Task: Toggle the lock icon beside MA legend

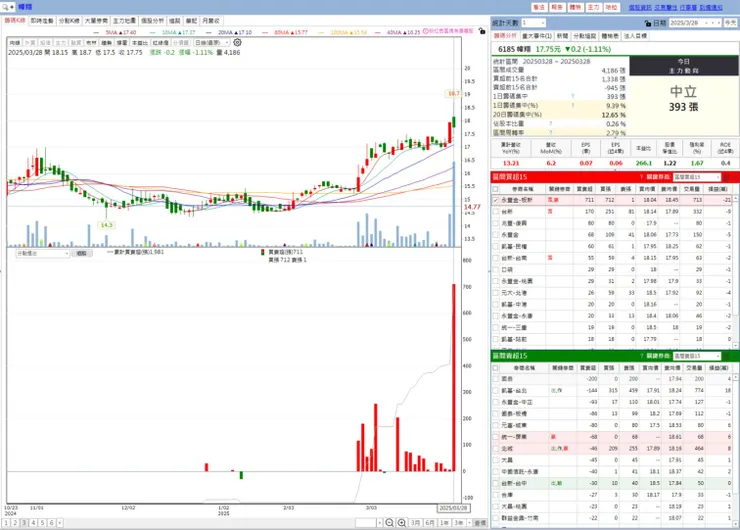Action: click(x=481, y=31)
